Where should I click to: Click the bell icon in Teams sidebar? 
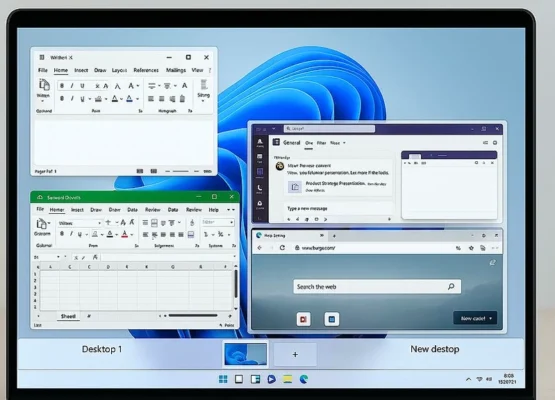(x=260, y=204)
